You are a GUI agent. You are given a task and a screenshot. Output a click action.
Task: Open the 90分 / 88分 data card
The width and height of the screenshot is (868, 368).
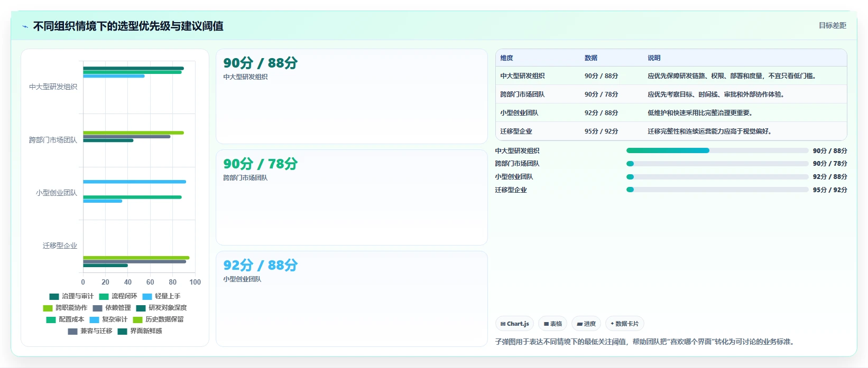(352, 97)
